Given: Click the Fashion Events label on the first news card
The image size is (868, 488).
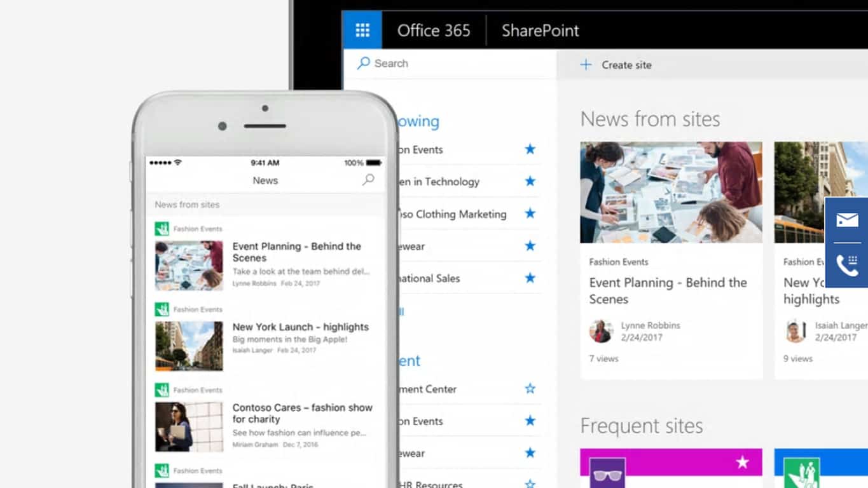Looking at the screenshot, I should (x=619, y=262).
